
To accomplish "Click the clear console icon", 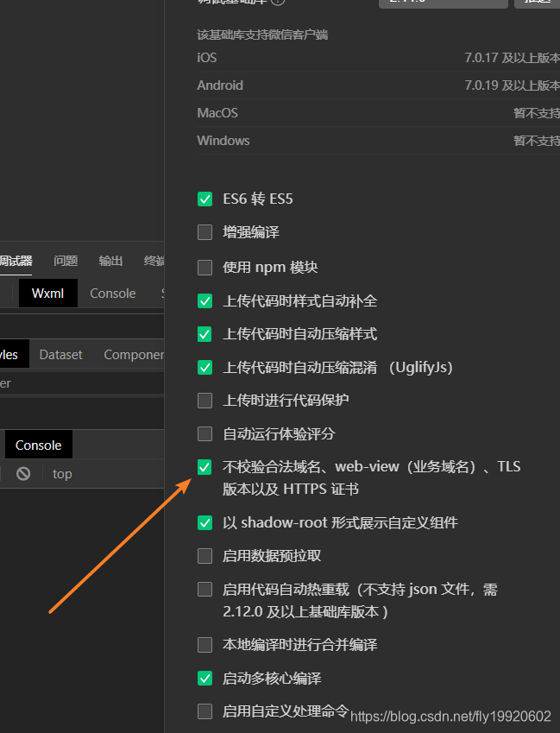I will [23, 474].
